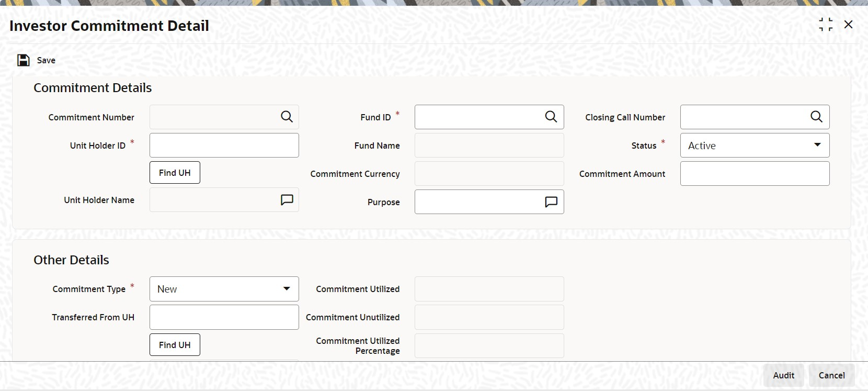Viewport: 868px width, 391px height.
Task: Open Commitment Number search lookup
Action: [287, 117]
